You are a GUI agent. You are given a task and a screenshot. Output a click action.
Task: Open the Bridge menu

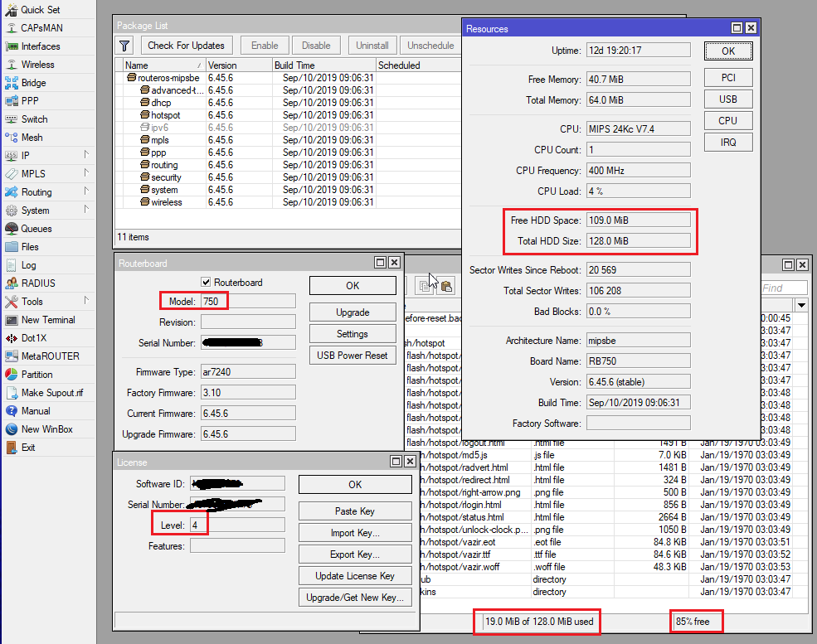[x=33, y=83]
